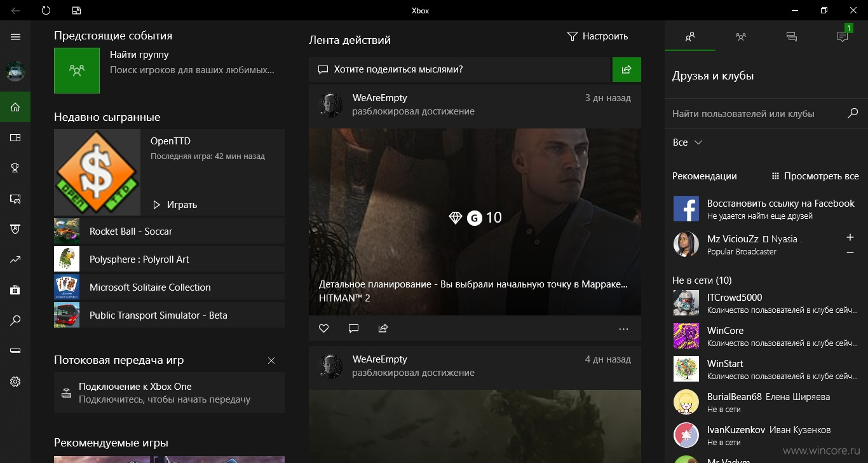Click the refresh icon in title bar

(46, 11)
